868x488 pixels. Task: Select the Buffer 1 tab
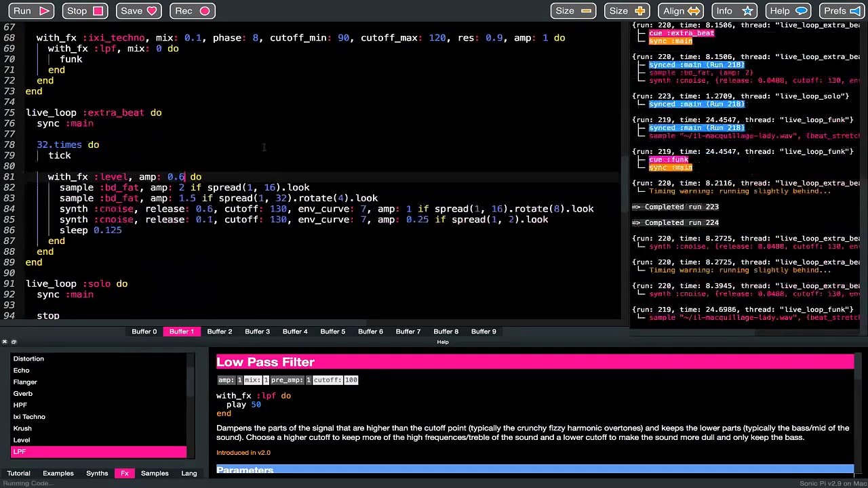tap(182, 331)
